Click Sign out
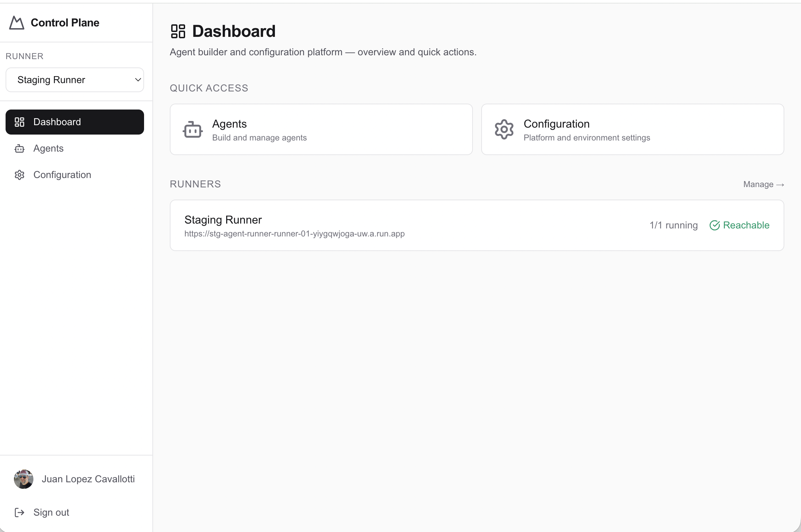 51,512
